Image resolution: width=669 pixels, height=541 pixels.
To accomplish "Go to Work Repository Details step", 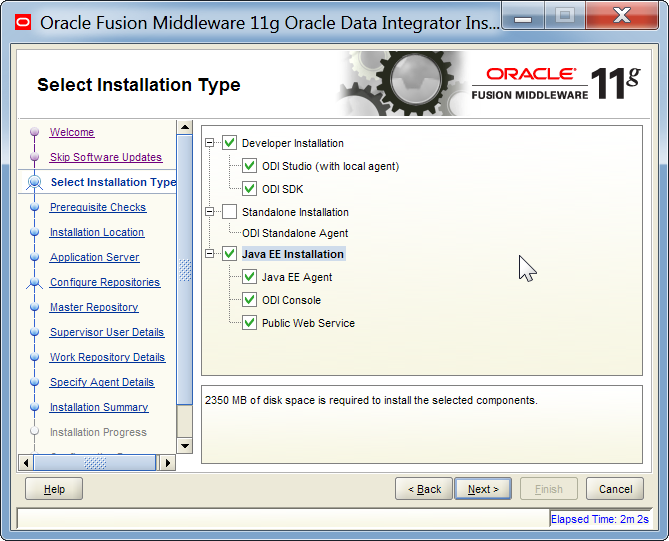I will [x=108, y=357].
